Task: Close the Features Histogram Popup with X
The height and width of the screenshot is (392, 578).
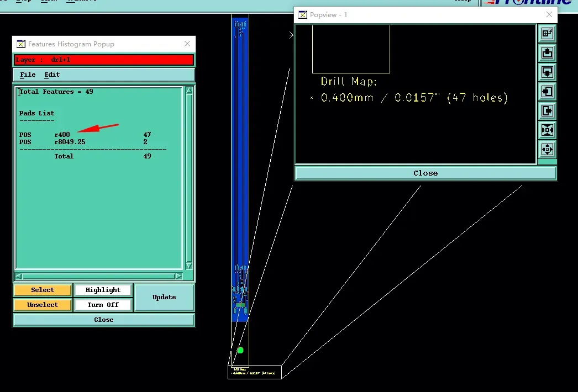Action: coord(187,44)
